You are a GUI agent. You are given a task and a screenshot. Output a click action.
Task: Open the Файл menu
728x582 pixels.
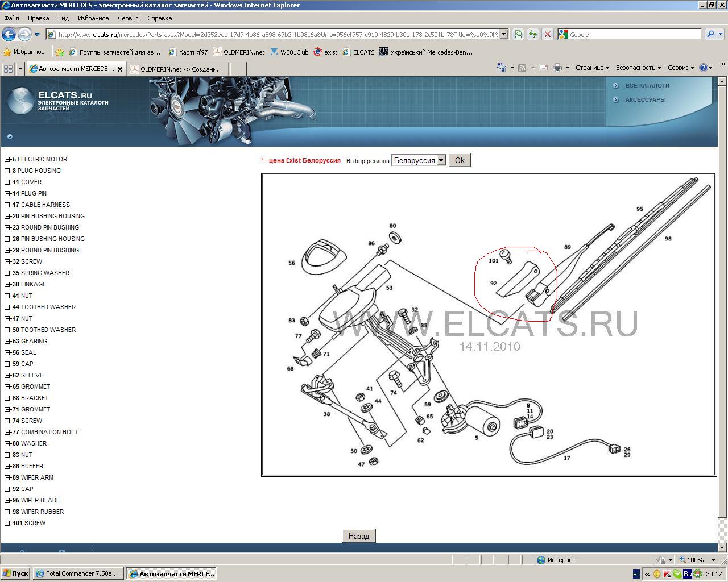(11, 18)
